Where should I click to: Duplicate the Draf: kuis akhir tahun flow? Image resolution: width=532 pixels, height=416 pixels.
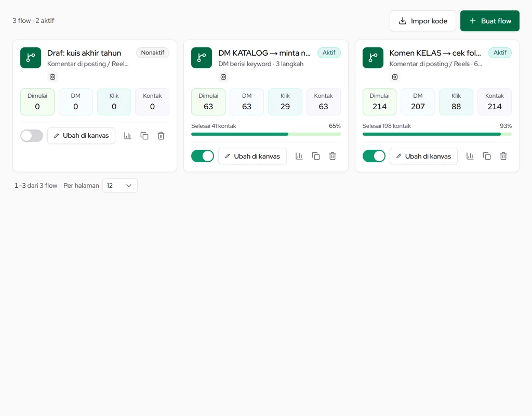tap(144, 136)
